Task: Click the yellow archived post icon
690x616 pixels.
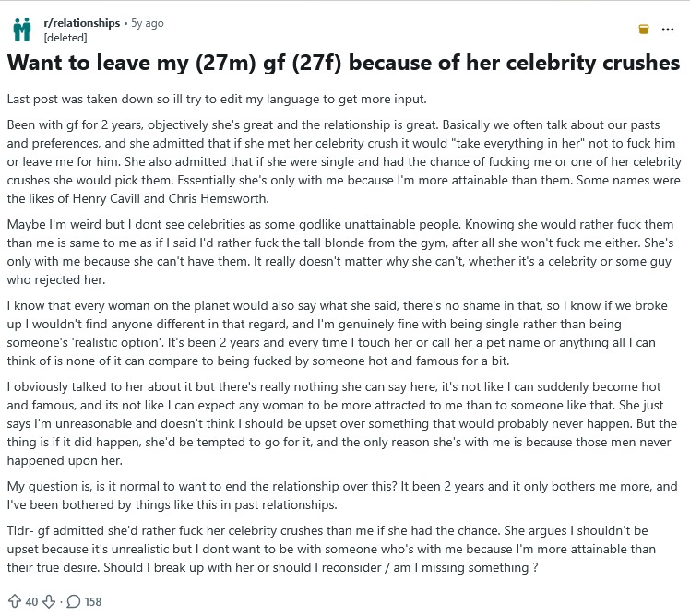Action: (643, 29)
